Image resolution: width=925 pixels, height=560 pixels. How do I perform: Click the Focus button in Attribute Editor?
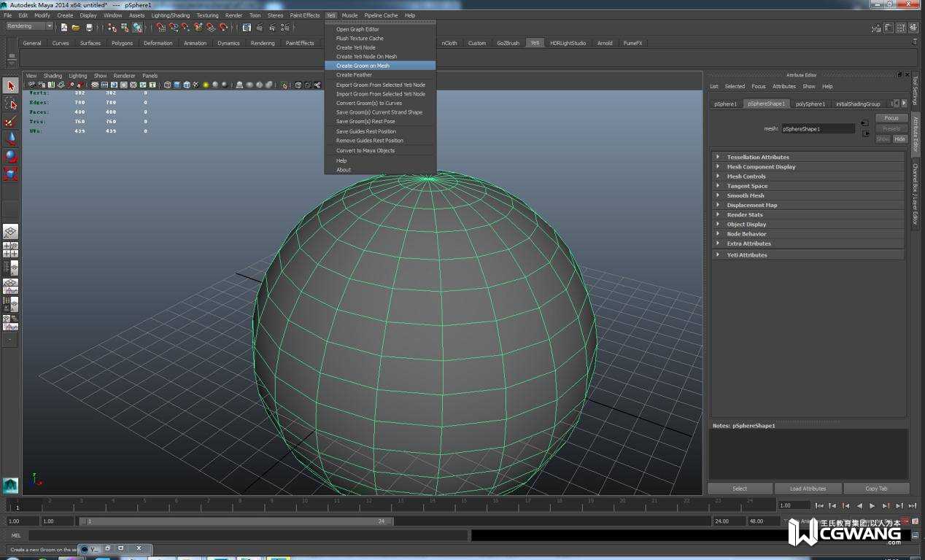(x=891, y=118)
